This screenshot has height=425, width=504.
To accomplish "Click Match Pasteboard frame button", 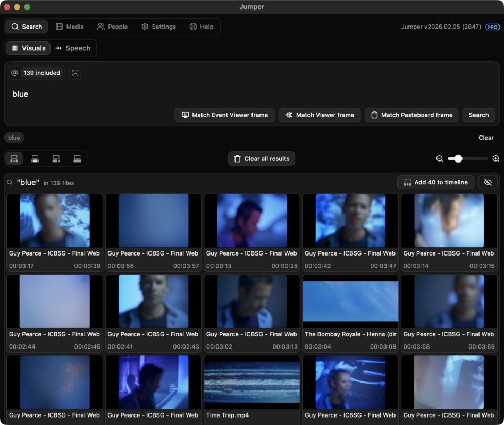I will tap(411, 115).
